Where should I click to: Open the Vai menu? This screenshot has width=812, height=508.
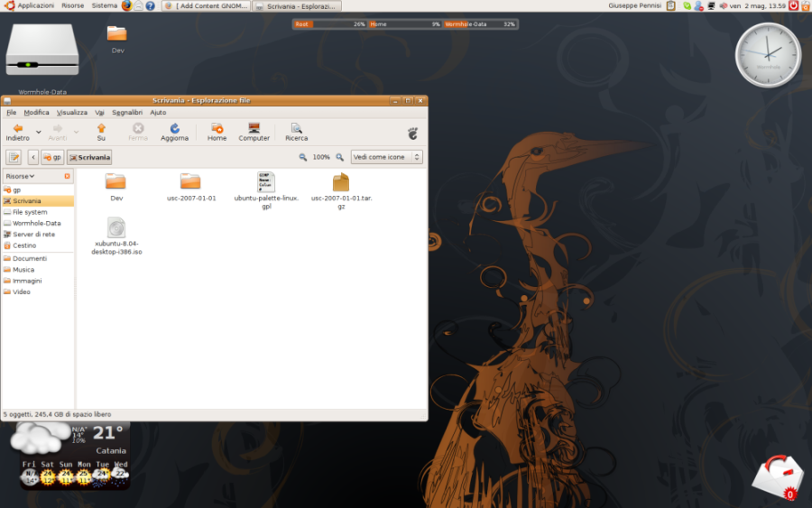[99, 113]
